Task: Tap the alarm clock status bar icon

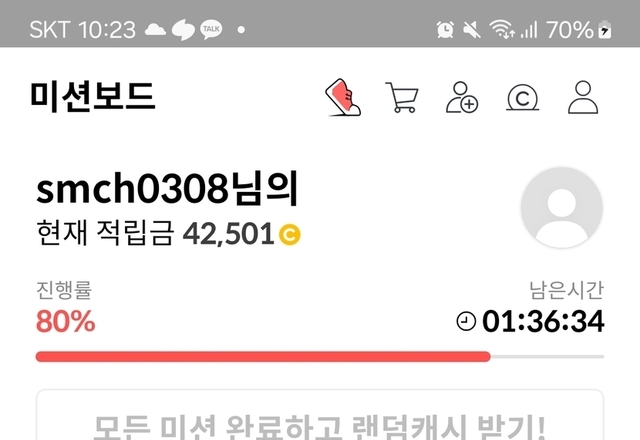Action: coord(445,29)
